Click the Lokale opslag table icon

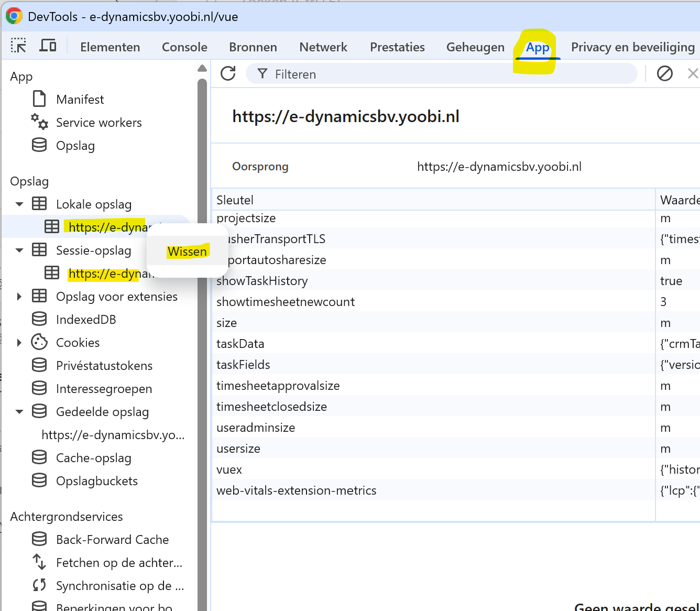coord(39,204)
